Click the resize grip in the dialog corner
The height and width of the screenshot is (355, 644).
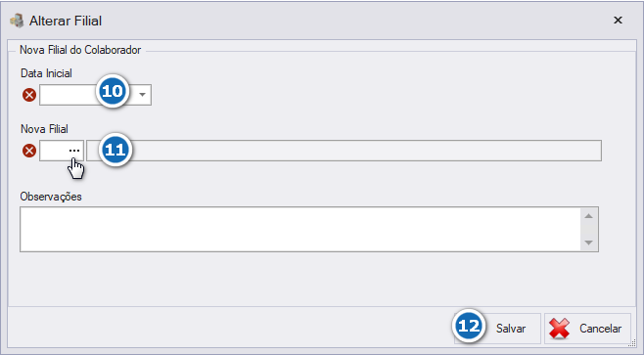click(632, 344)
